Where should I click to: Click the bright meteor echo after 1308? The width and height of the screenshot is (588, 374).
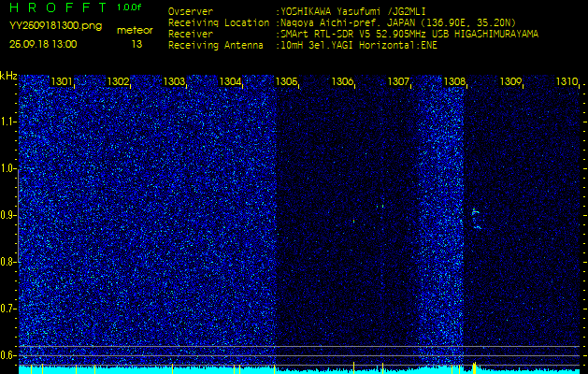[476, 219]
